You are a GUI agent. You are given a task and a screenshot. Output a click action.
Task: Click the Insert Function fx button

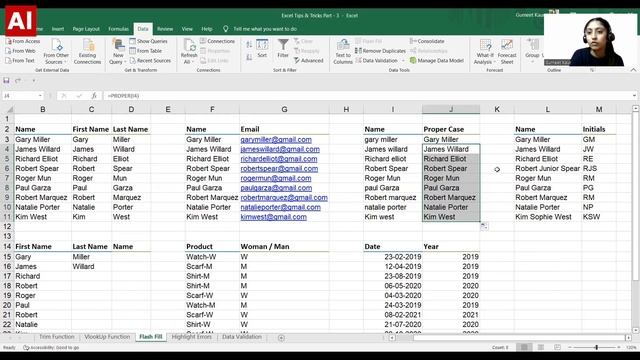coord(94,96)
